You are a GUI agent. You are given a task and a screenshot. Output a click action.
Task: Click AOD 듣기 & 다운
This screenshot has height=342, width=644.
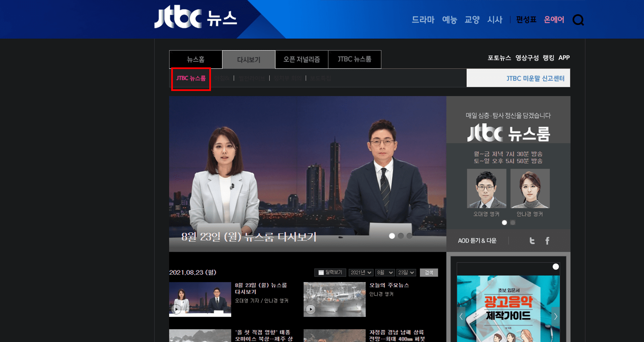point(477,241)
